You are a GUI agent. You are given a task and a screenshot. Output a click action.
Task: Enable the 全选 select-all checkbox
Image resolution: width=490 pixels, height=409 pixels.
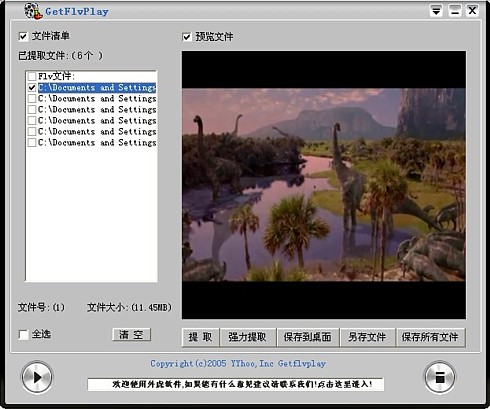[23, 335]
